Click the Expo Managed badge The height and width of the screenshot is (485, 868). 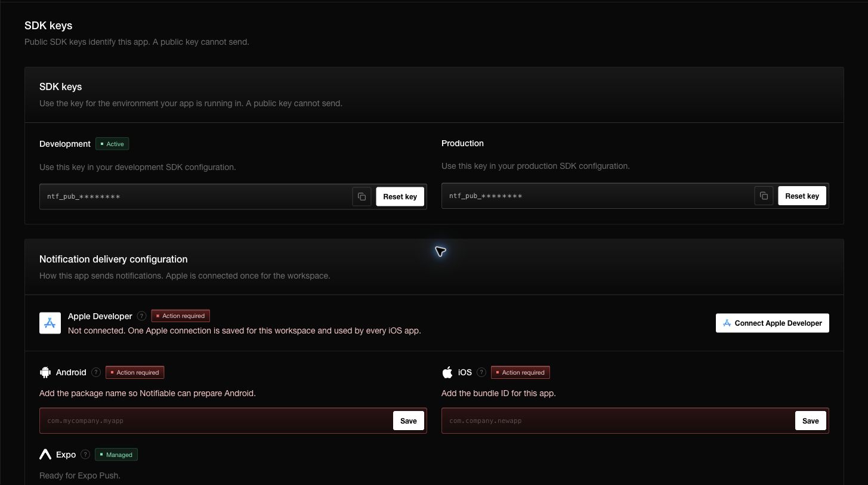pos(116,455)
